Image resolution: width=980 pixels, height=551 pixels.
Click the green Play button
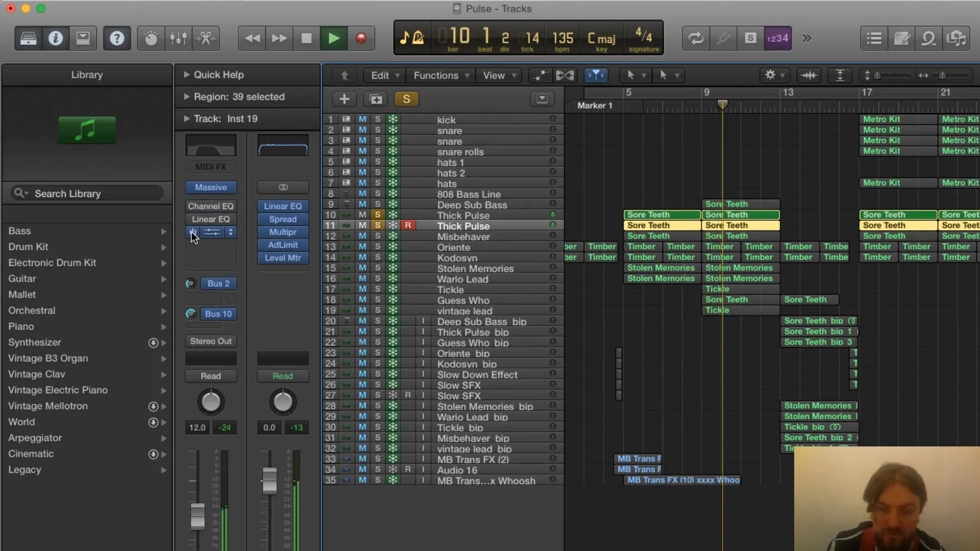[334, 38]
